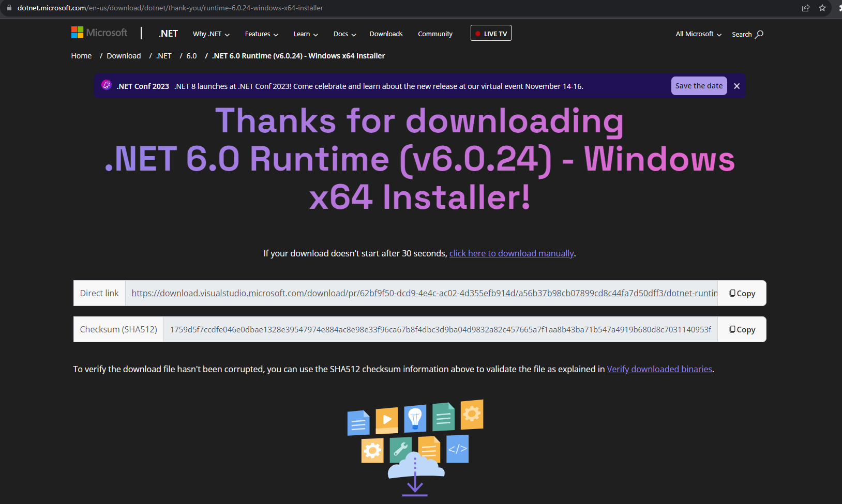Expand the All Microsoft dropdown

(697, 34)
